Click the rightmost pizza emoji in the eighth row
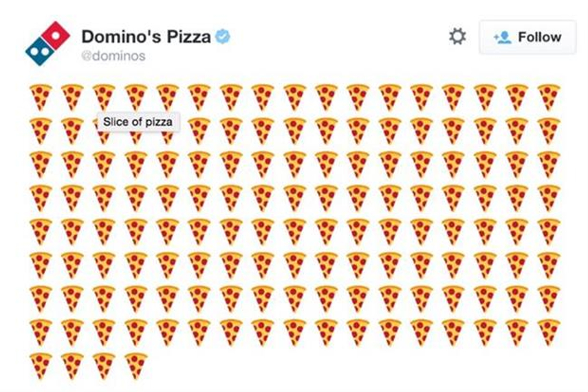This screenshot has width=588, height=392. 548,332
